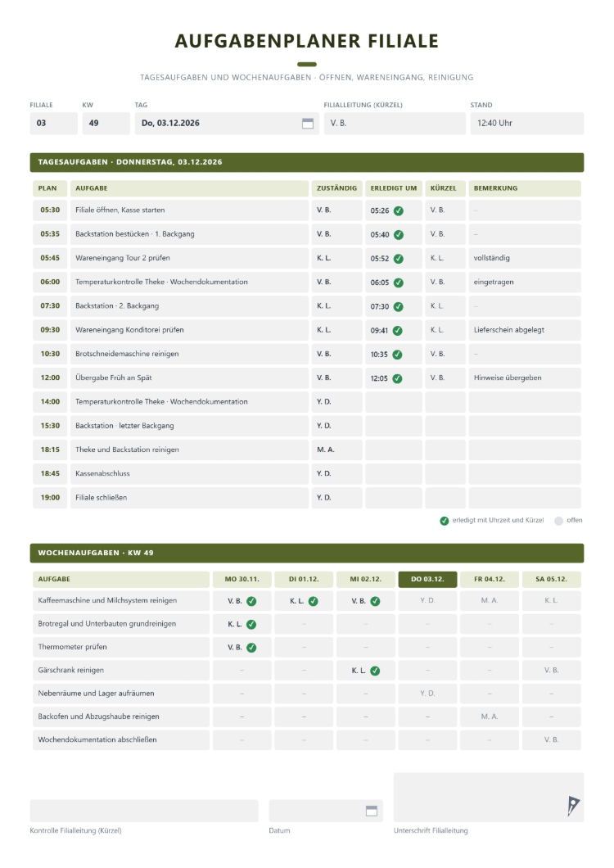Click empty Kürzel cell for Filiale schließen
The height and width of the screenshot is (868, 614).
tap(445, 498)
